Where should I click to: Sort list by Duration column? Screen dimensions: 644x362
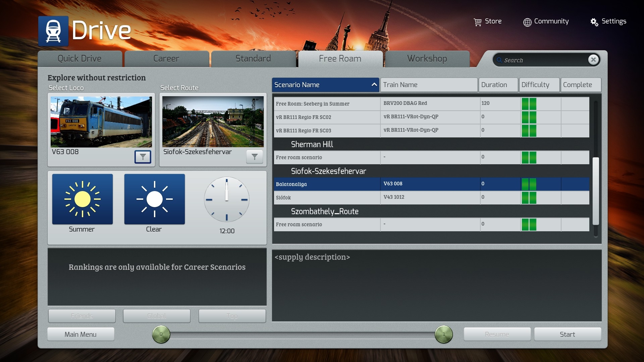coord(498,85)
